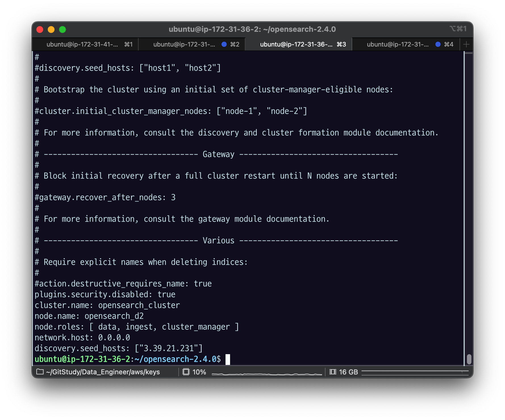Click the terminal vertical scrollbar thumb
Screen dimensions: 505x420
(x=469, y=359)
